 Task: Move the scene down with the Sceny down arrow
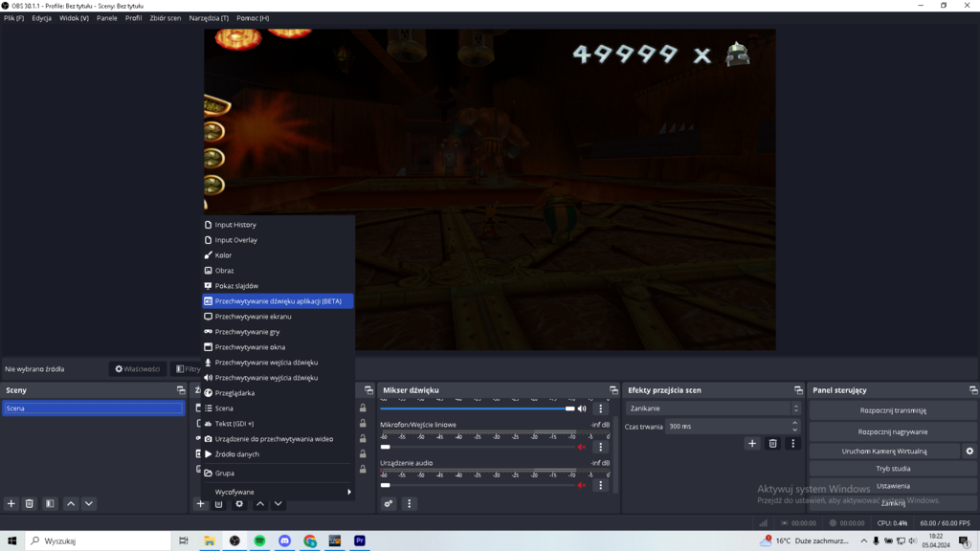click(x=89, y=503)
